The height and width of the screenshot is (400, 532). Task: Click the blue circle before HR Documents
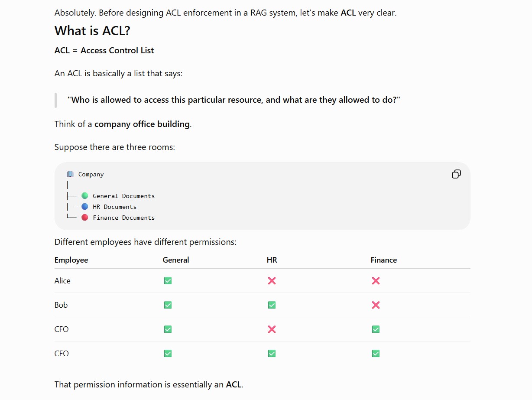(85, 207)
